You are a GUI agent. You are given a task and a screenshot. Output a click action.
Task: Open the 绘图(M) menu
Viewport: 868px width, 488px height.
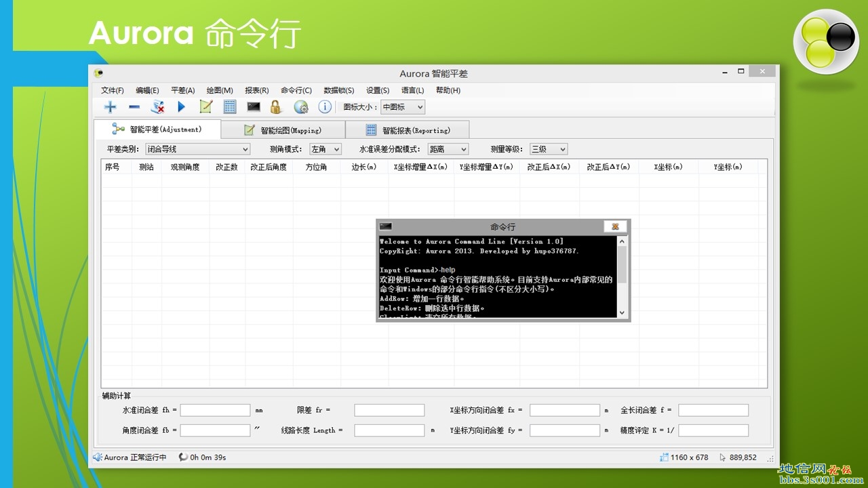point(220,90)
